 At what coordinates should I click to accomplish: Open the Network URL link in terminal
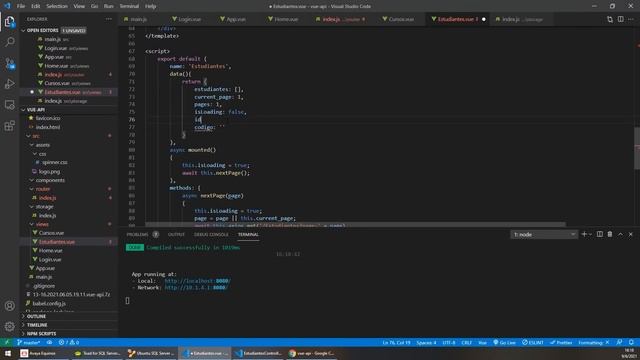coord(196,287)
